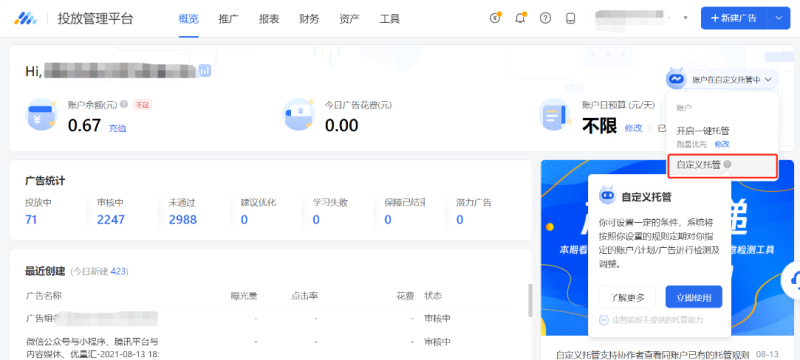Click the 跑量优先 text in the menu
Image resolution: width=800 pixels, height=360 pixels.
[692, 144]
